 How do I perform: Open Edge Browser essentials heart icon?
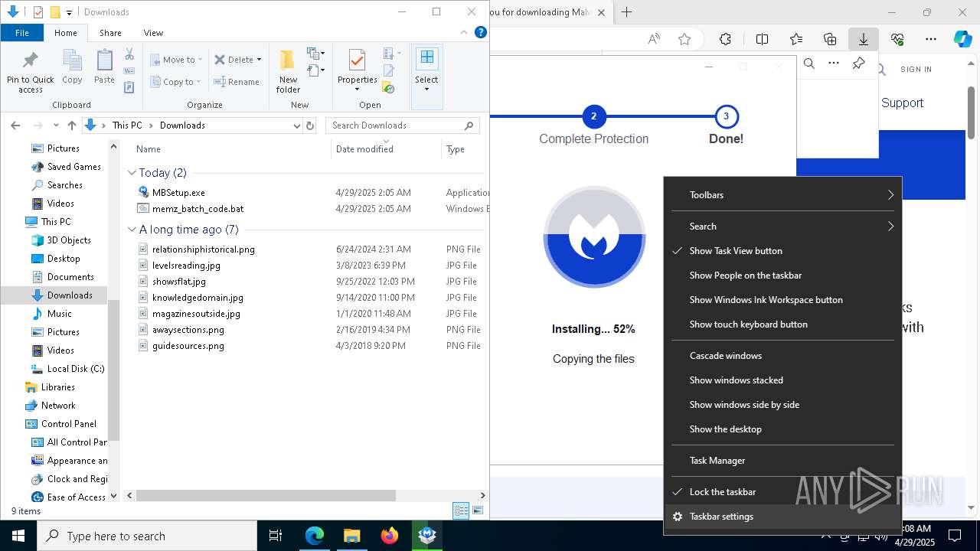(x=897, y=39)
